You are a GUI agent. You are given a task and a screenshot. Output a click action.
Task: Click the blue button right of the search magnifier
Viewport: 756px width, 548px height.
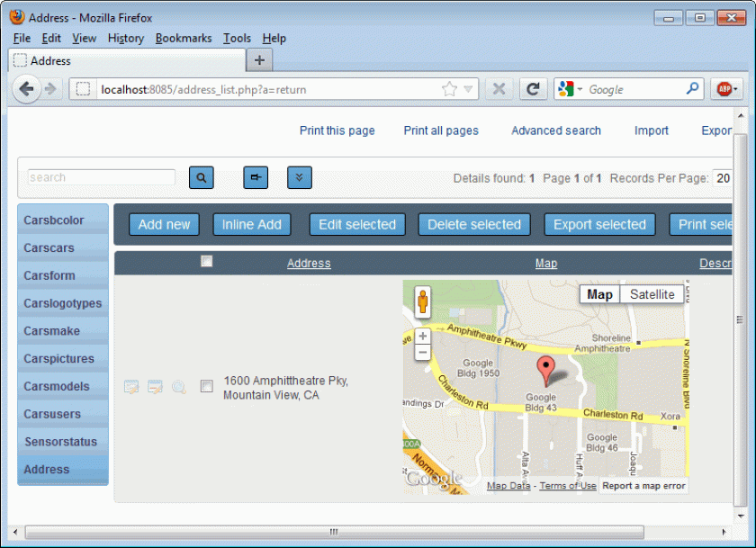click(x=256, y=177)
